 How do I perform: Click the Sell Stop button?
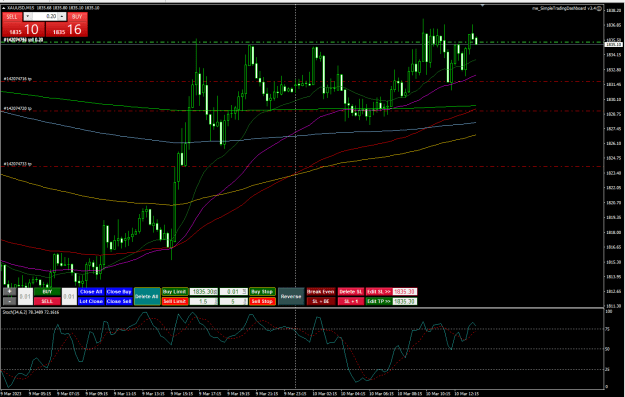pos(262,301)
